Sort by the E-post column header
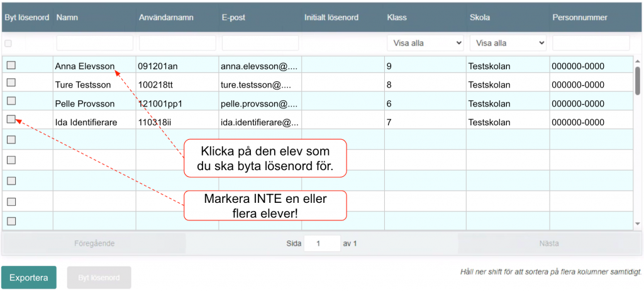 tap(234, 18)
